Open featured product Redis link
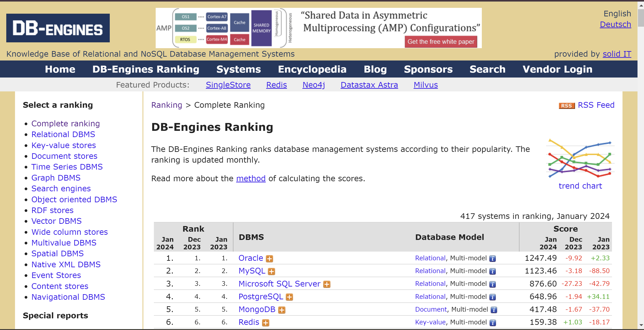The height and width of the screenshot is (330, 644). (276, 85)
